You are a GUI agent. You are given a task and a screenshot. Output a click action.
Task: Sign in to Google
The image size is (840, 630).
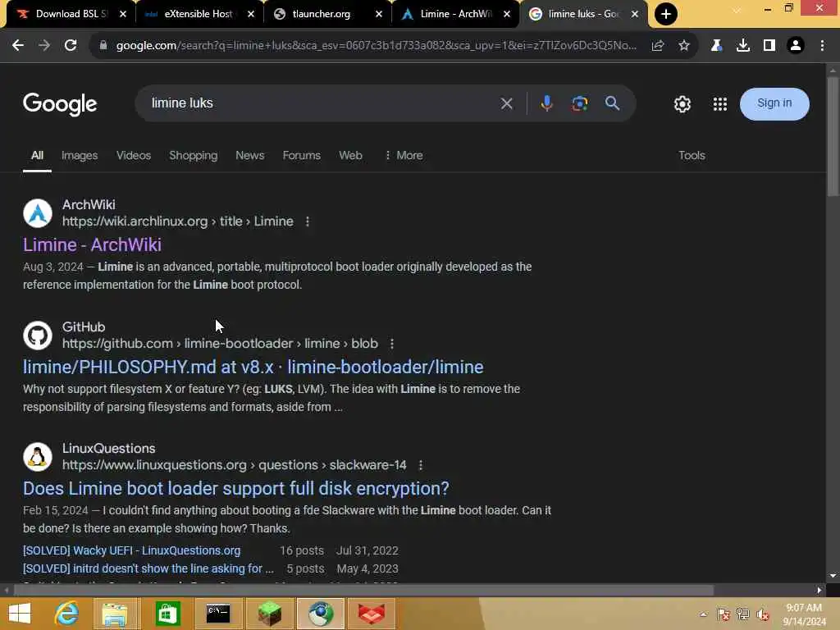774,103
